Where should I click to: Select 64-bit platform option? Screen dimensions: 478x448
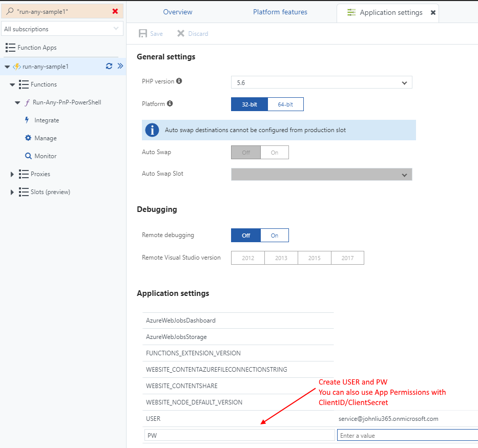click(285, 104)
